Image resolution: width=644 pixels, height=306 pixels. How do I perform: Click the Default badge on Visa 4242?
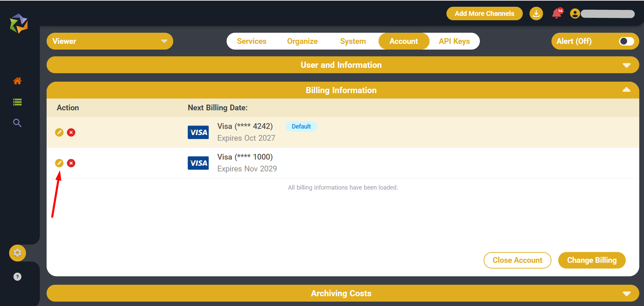coord(301,127)
